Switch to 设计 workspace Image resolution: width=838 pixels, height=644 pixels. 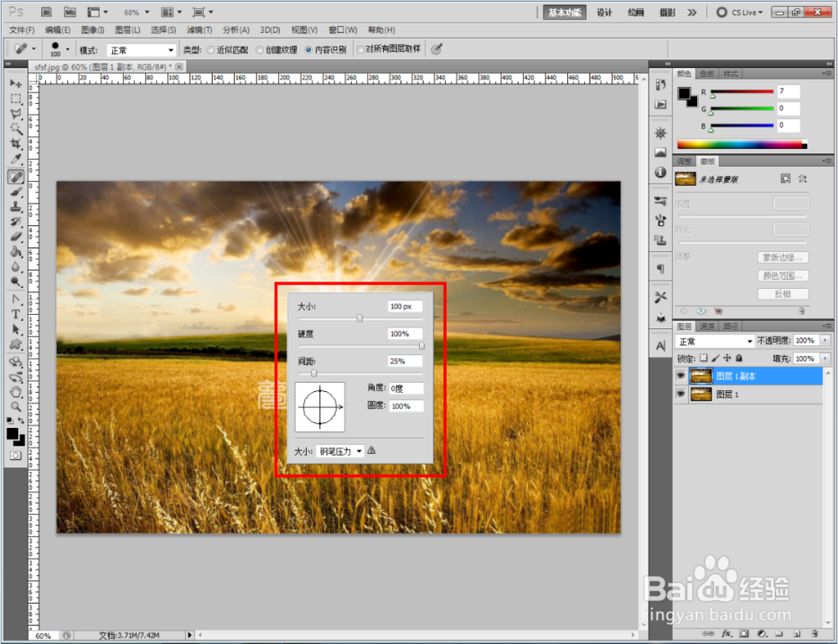604,13
